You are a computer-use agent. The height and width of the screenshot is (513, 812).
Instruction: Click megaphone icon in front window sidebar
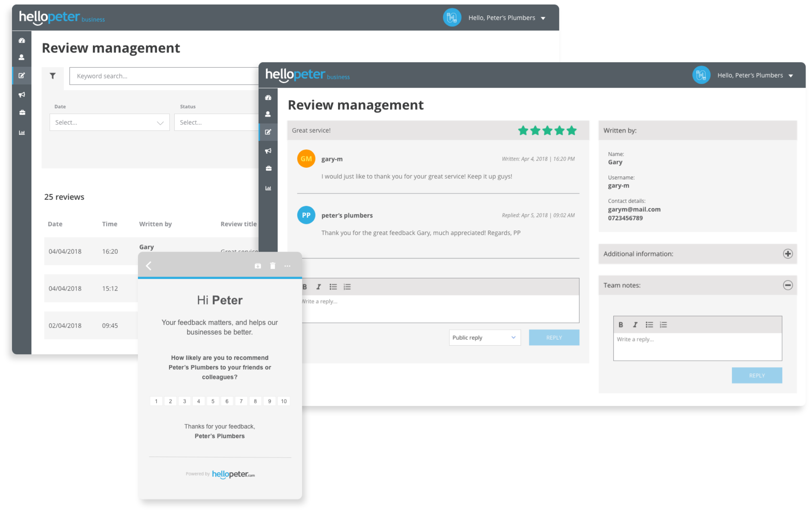(x=268, y=151)
